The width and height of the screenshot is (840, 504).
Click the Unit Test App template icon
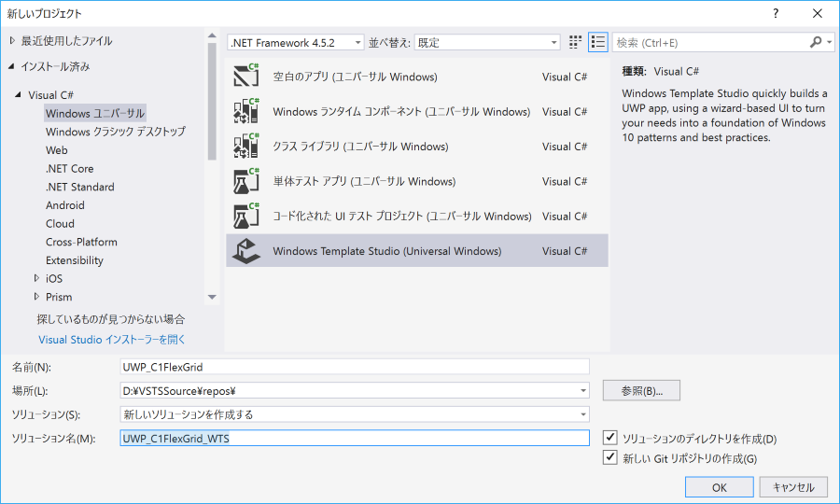point(245,181)
